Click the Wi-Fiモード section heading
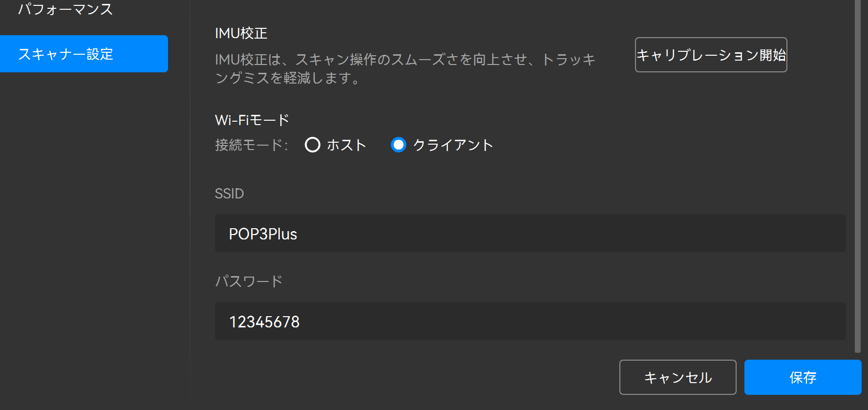Image resolution: width=868 pixels, height=410 pixels. pos(252,120)
